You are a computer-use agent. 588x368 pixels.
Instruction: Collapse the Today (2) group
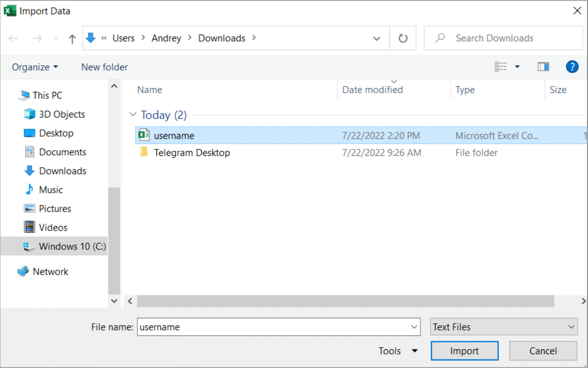click(132, 114)
